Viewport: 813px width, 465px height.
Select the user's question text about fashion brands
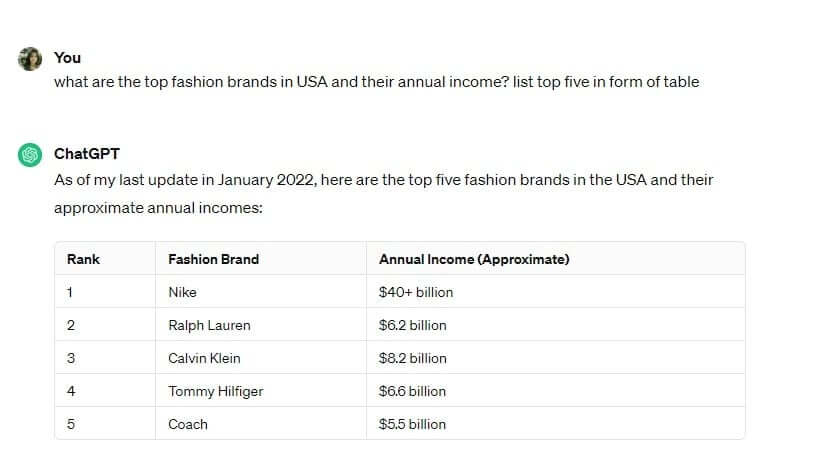pyautogui.click(x=376, y=82)
